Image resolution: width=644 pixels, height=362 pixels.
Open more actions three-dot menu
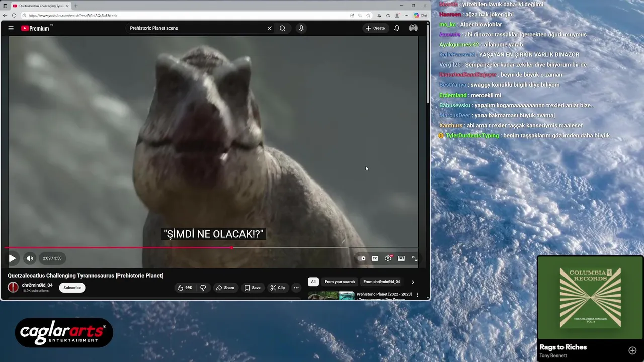click(296, 288)
